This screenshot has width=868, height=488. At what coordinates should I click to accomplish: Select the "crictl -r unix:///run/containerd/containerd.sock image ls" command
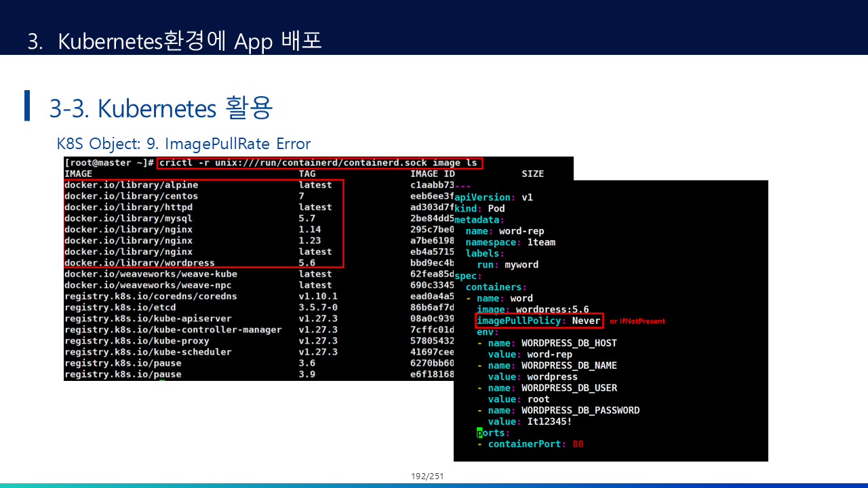(319, 163)
